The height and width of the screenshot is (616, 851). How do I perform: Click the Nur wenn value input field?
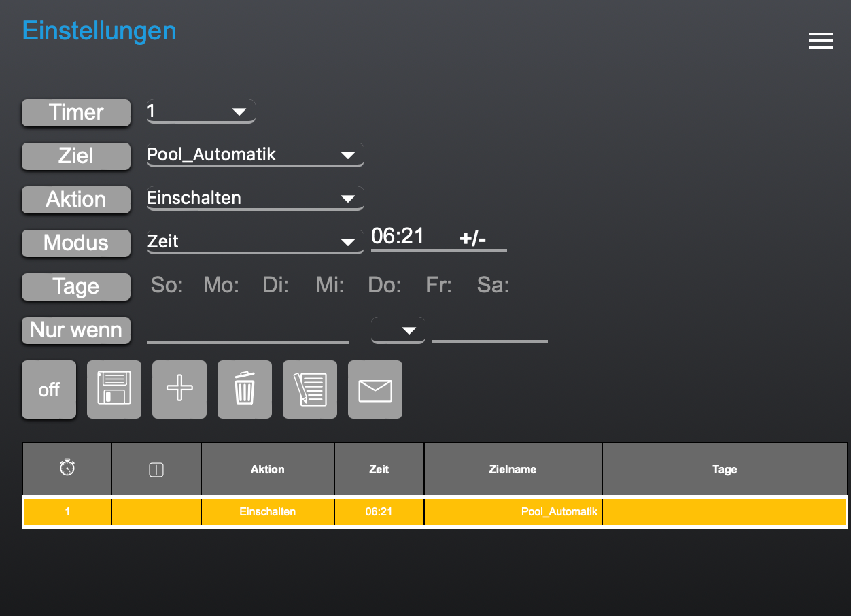tap(490, 330)
